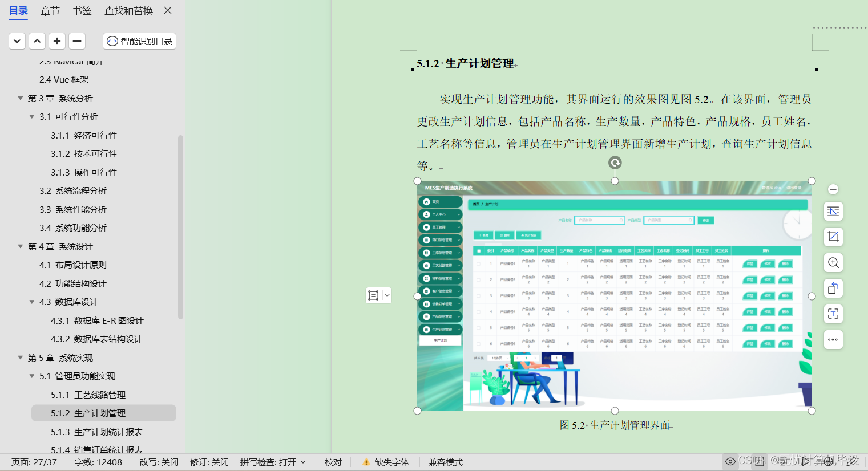
Task: Enable eye-protection mode in the status bar
Action: [731, 462]
